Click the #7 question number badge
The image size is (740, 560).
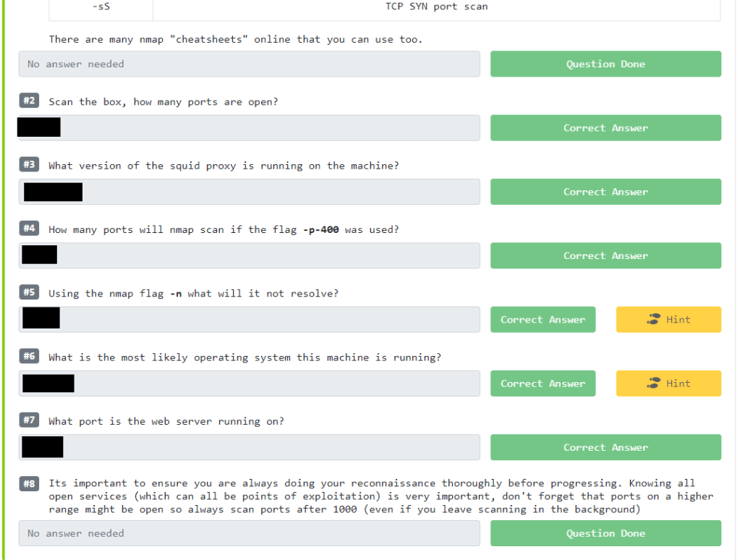click(29, 420)
